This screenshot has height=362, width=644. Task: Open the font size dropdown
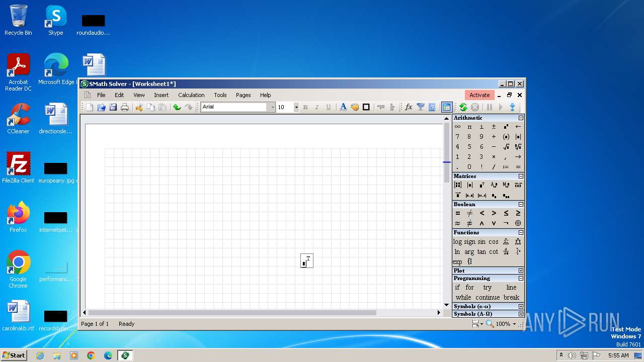[x=296, y=107]
